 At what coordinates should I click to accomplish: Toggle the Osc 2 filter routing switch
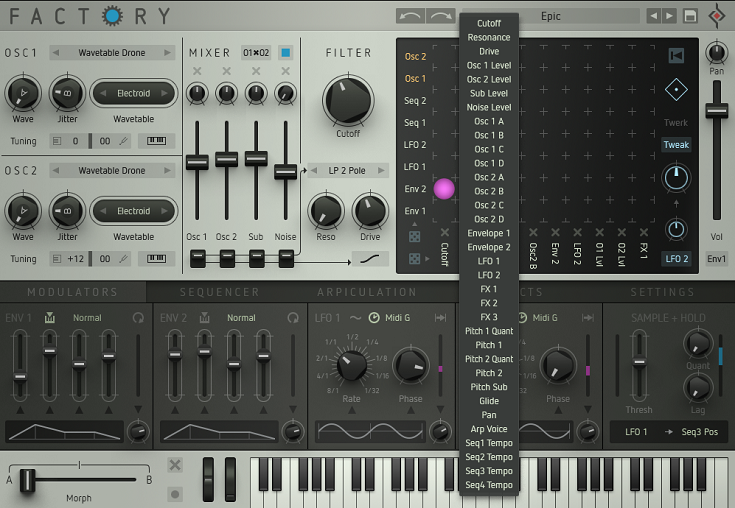pos(227,258)
